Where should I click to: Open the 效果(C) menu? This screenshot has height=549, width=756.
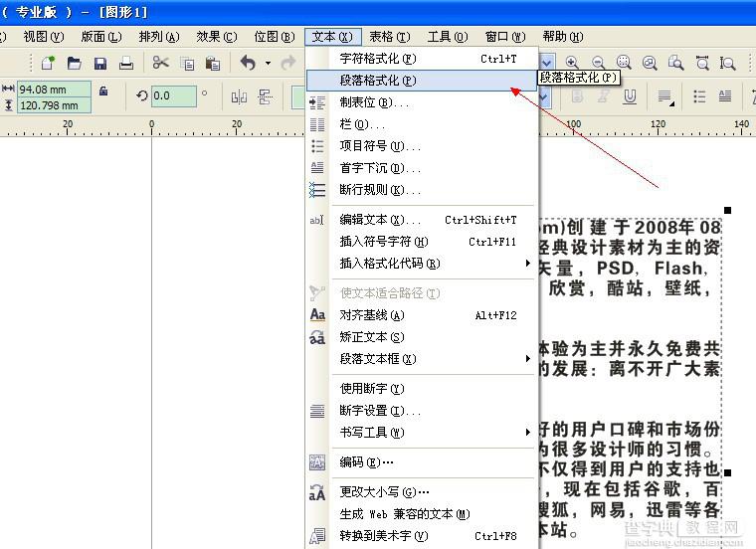(x=217, y=37)
